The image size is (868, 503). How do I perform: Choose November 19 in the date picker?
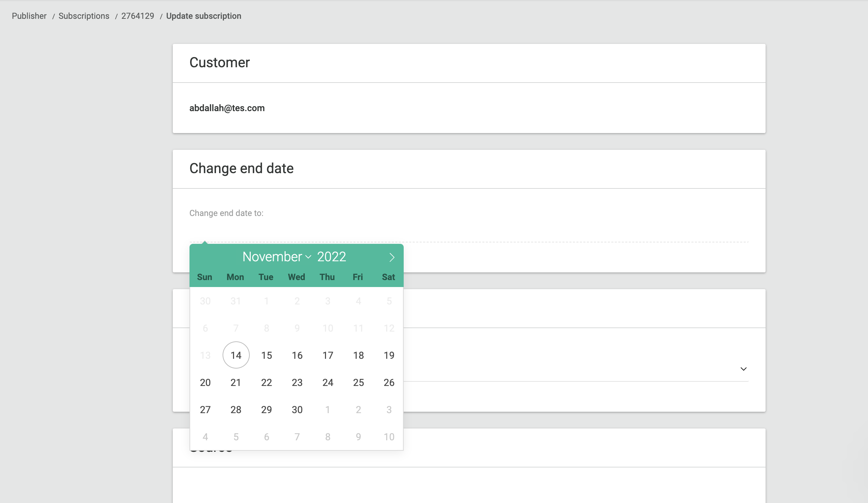[389, 355]
